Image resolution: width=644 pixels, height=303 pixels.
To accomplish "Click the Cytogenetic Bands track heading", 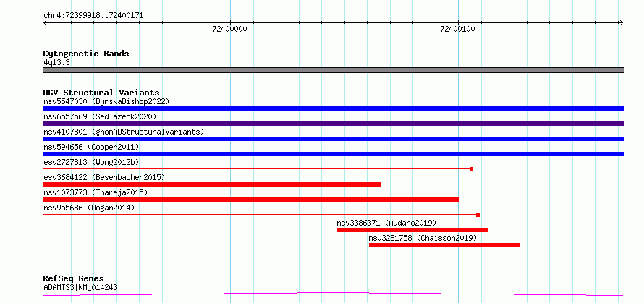I will pyautogui.click(x=86, y=54).
